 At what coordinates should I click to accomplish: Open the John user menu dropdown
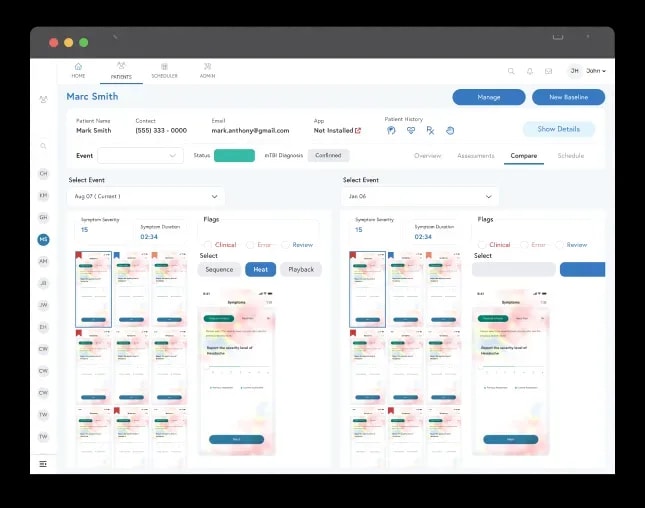(x=596, y=71)
